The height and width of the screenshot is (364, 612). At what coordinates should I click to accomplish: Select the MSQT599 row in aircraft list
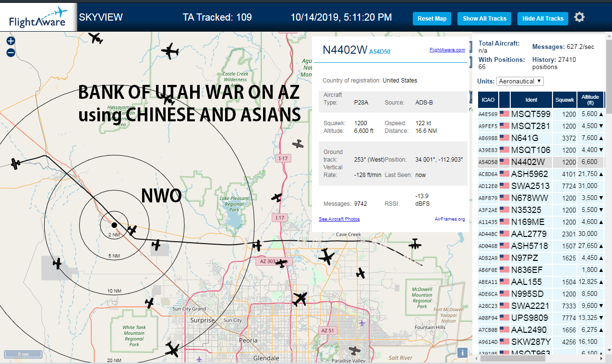click(541, 114)
